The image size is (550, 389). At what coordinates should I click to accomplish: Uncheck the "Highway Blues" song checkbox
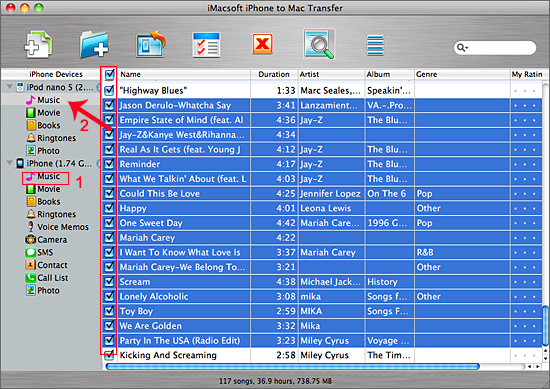[x=109, y=90]
